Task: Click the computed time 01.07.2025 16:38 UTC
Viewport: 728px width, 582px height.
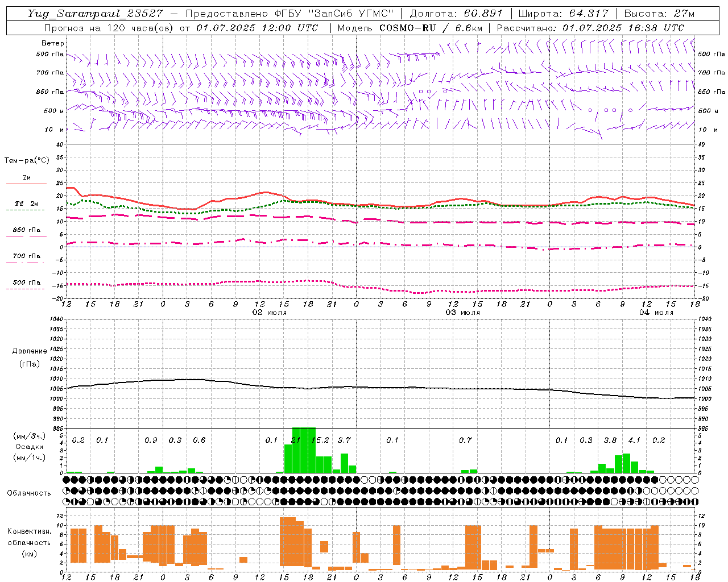Action: pyautogui.click(x=623, y=28)
